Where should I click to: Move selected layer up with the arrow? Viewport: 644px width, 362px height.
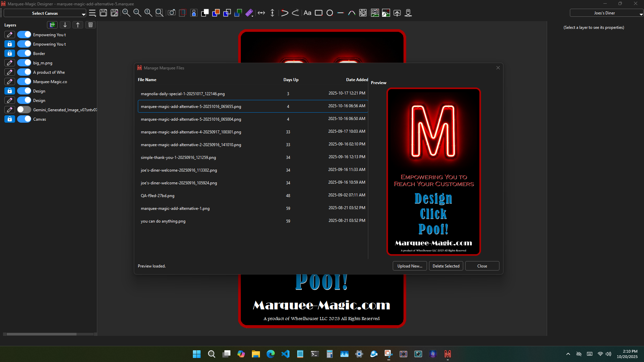78,25
